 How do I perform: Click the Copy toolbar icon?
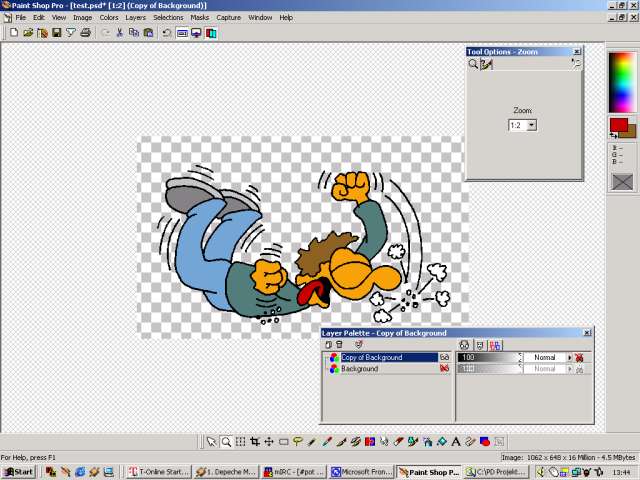pos(134,33)
